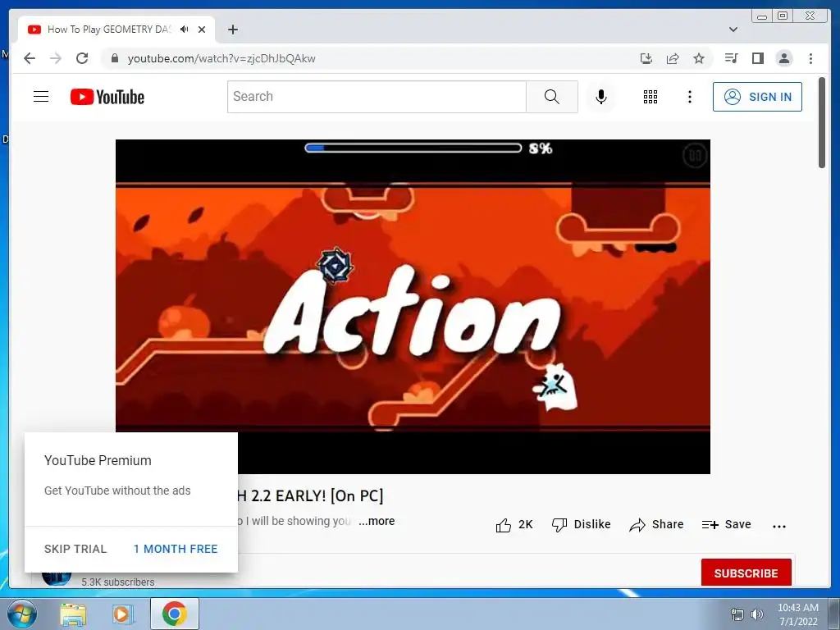Screen dimensions: 840x630
Task: Launch Windows Media Player from taskbar
Action: (x=121, y=614)
